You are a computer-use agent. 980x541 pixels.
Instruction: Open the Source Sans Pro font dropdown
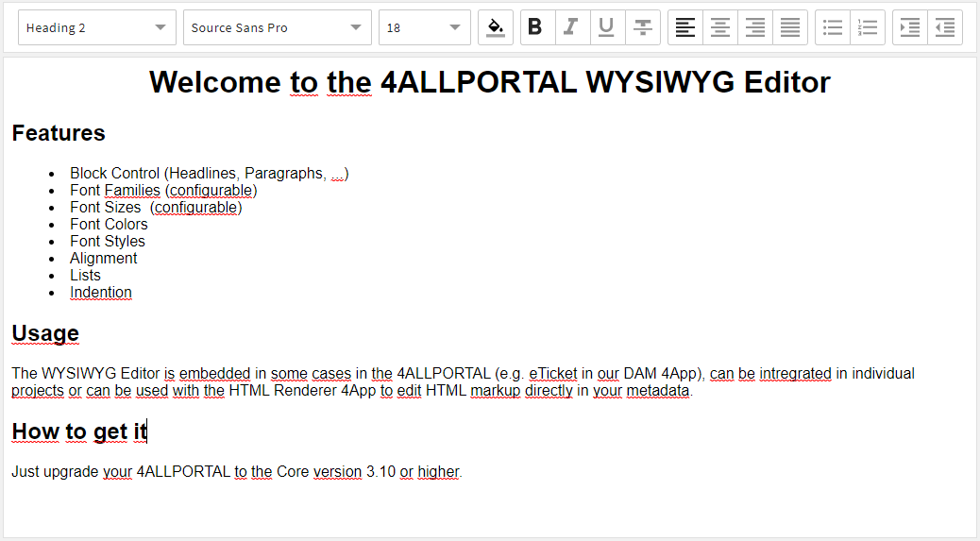278,27
